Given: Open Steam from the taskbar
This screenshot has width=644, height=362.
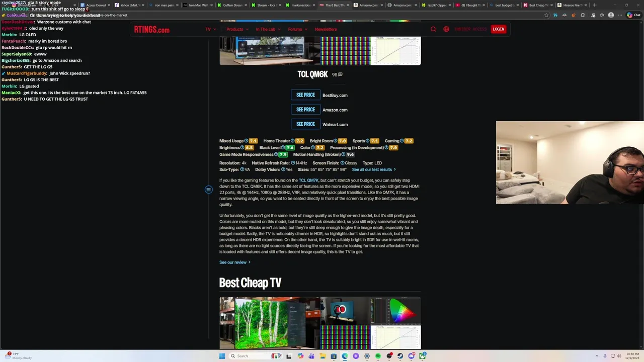Looking at the screenshot, I should pyautogui.click(x=400, y=356).
